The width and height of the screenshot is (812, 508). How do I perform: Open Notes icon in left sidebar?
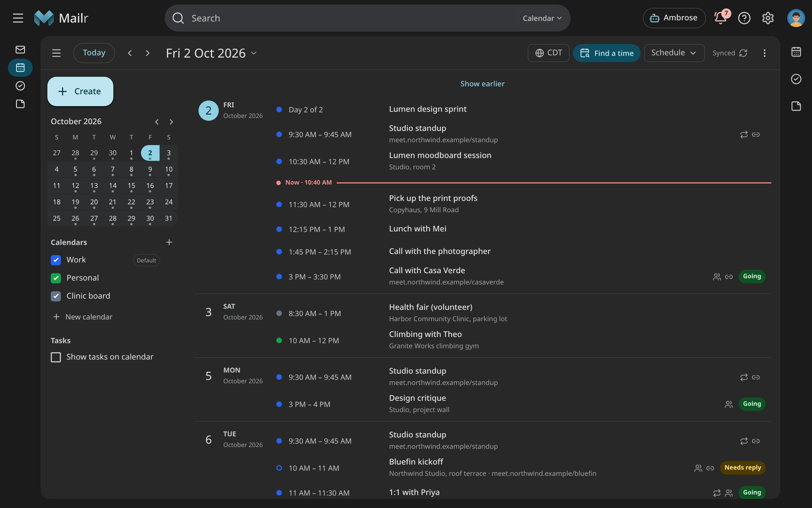pos(20,104)
